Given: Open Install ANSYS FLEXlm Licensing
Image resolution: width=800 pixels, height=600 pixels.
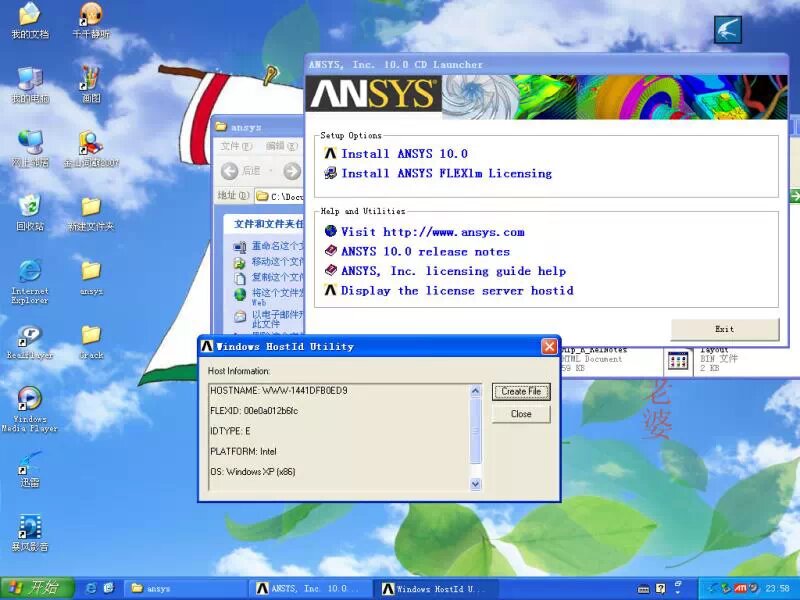Looking at the screenshot, I should coord(445,174).
